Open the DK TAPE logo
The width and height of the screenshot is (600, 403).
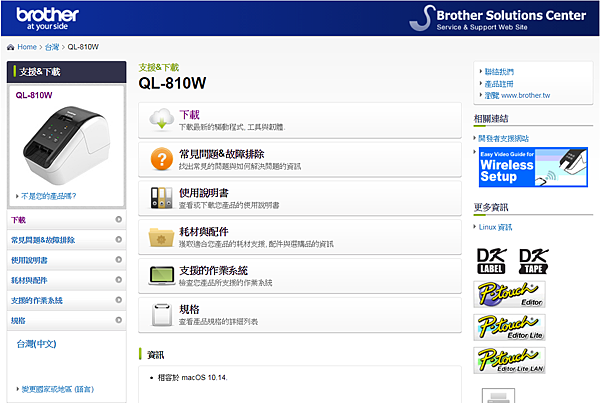coord(533,261)
